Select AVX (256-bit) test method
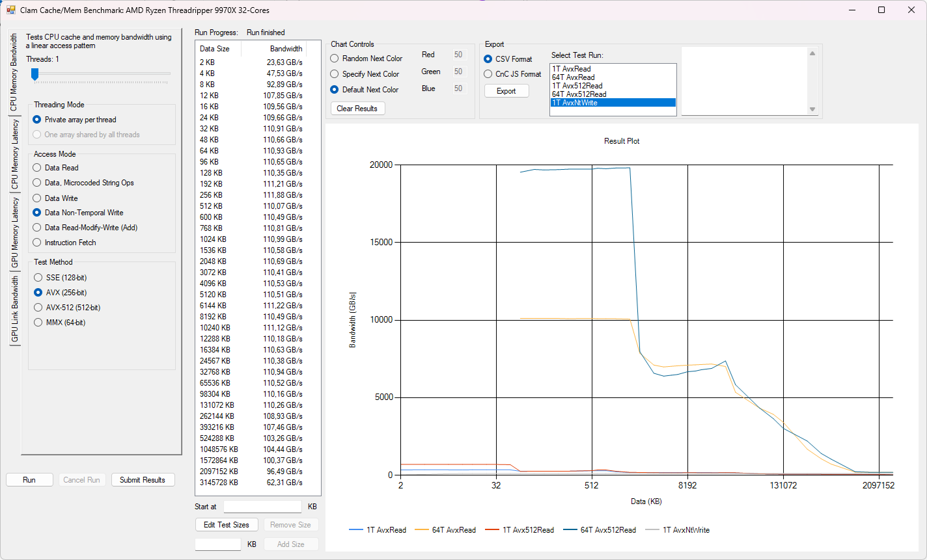 coord(61,293)
